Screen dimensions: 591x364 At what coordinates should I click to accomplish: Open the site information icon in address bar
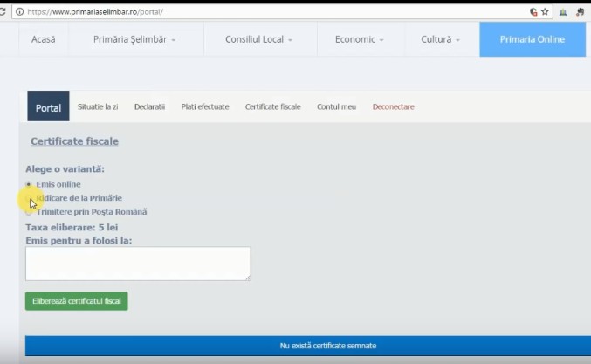[19, 12]
